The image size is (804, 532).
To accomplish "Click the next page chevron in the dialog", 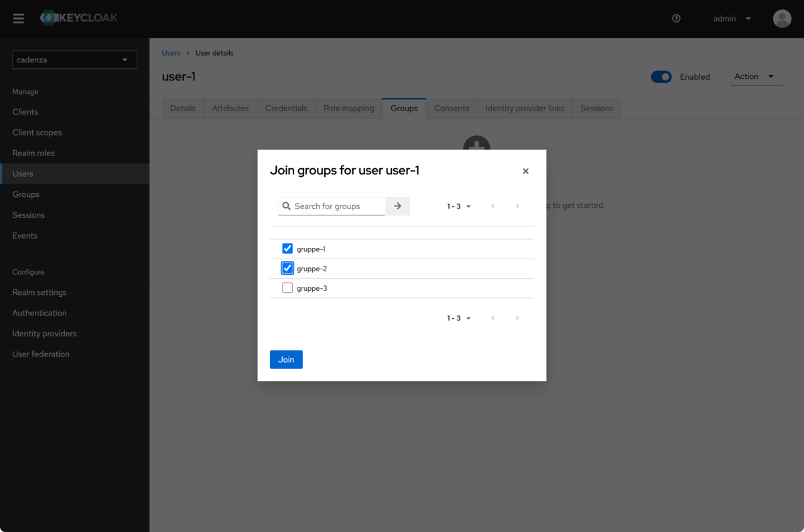I will point(517,206).
